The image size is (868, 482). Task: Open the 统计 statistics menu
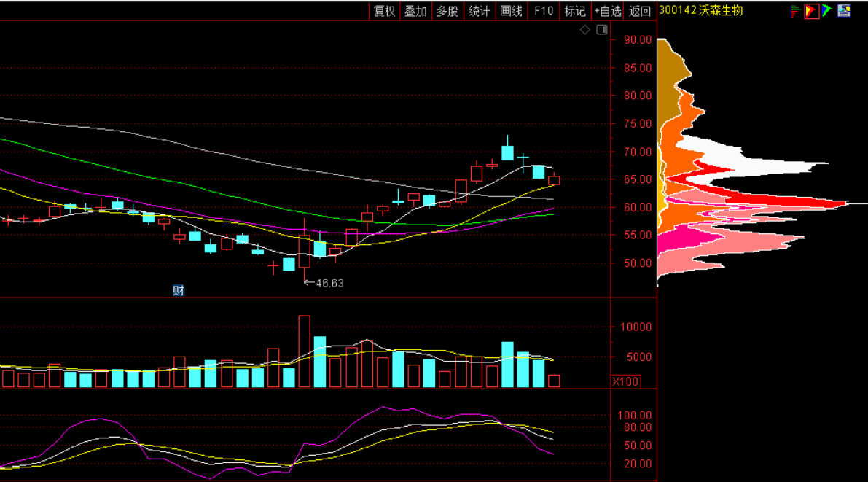click(479, 11)
